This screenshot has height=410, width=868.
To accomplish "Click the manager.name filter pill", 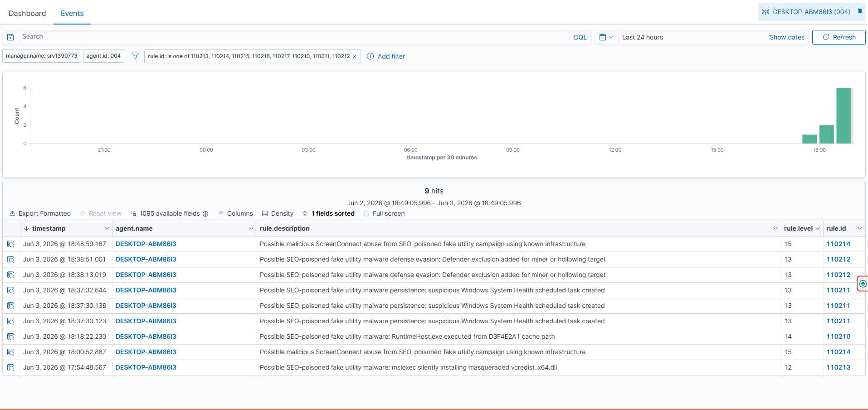I will point(42,56).
